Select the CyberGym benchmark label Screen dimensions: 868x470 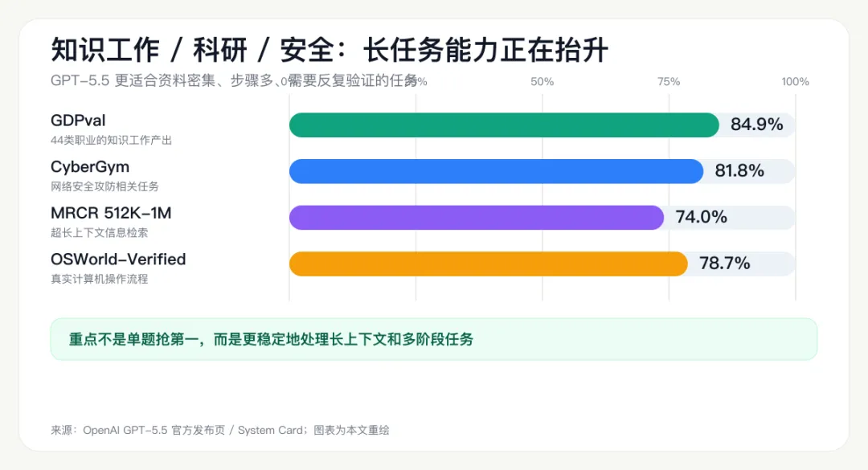tap(89, 167)
